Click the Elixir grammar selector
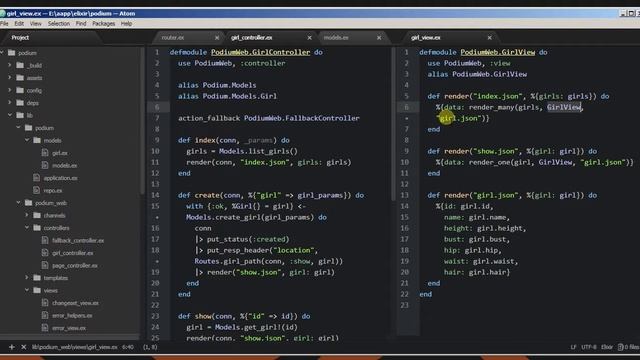The image size is (640, 360). point(607,347)
